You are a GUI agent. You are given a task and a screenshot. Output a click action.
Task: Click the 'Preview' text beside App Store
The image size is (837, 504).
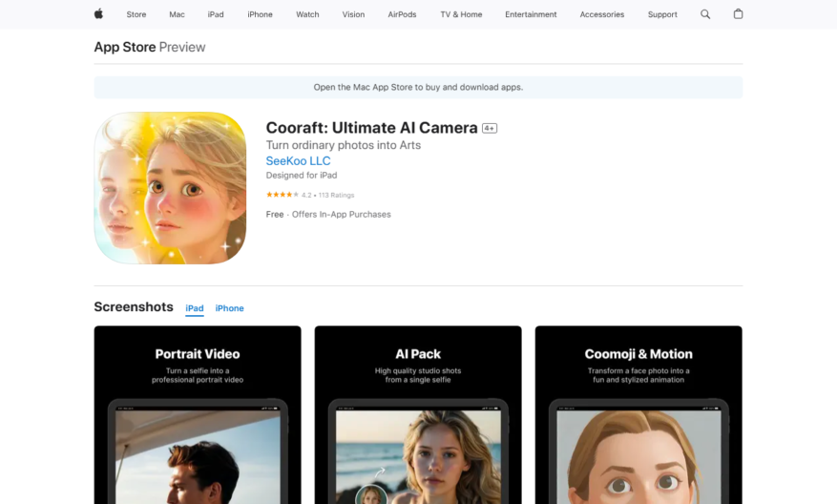click(182, 47)
